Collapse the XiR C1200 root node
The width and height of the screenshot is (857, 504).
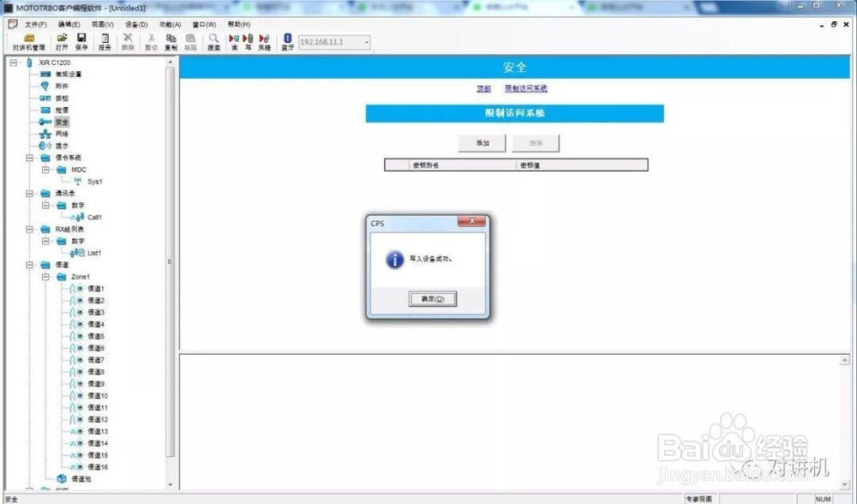pyautogui.click(x=14, y=63)
